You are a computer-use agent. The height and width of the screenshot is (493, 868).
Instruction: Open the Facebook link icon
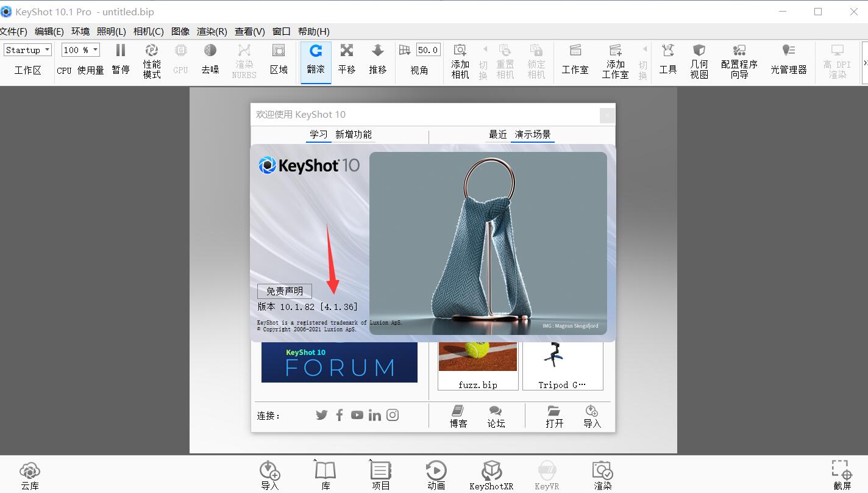(x=340, y=415)
